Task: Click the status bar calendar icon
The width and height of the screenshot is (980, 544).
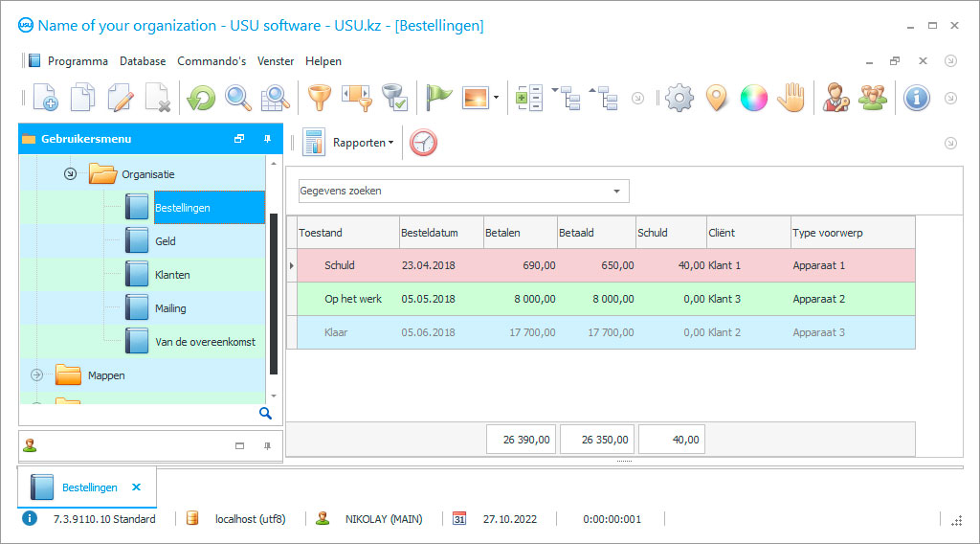Action: click(459, 519)
